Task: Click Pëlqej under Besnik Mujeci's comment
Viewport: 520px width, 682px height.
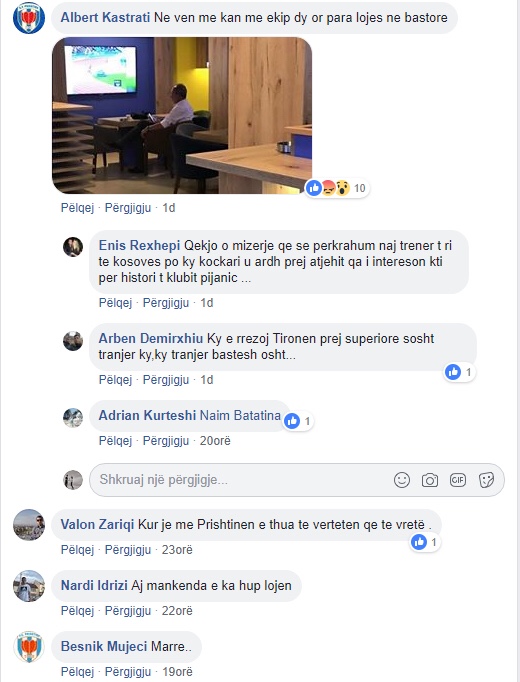Action: [x=77, y=672]
